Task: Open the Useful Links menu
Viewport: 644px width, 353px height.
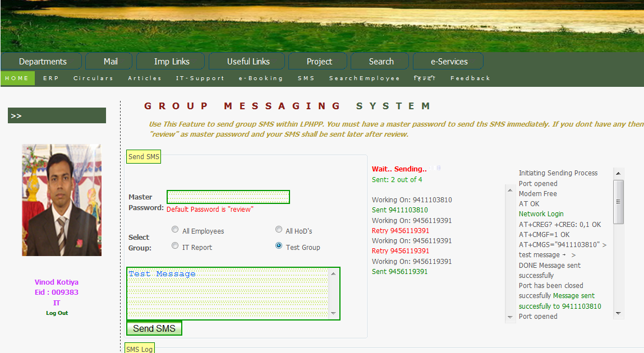Action: point(247,61)
